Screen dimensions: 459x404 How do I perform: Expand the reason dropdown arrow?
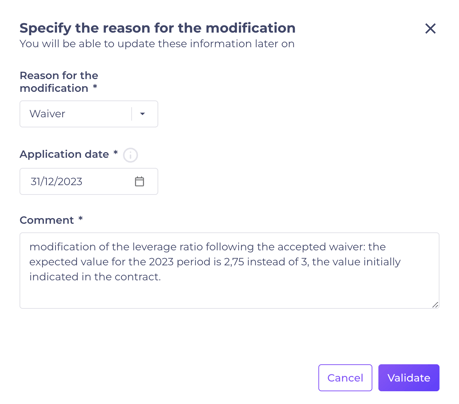pos(143,114)
